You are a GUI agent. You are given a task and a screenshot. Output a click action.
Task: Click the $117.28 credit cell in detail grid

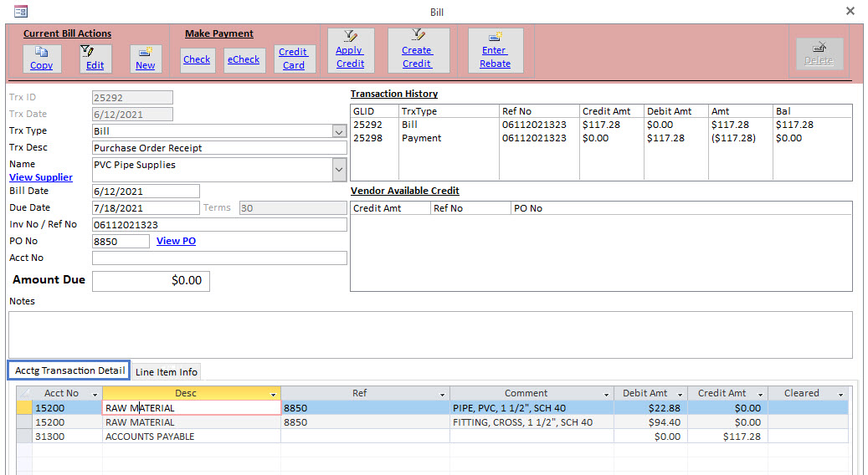pos(727,437)
